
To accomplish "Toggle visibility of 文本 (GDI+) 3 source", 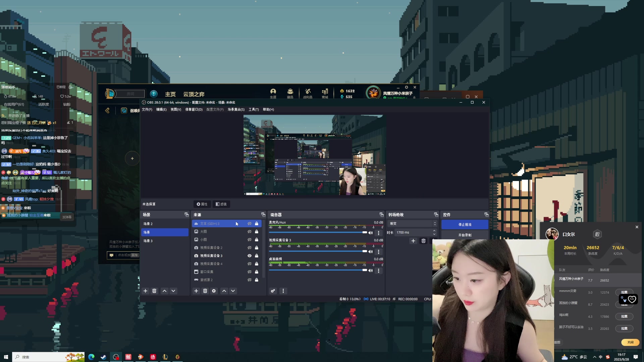I will pyautogui.click(x=250, y=224).
